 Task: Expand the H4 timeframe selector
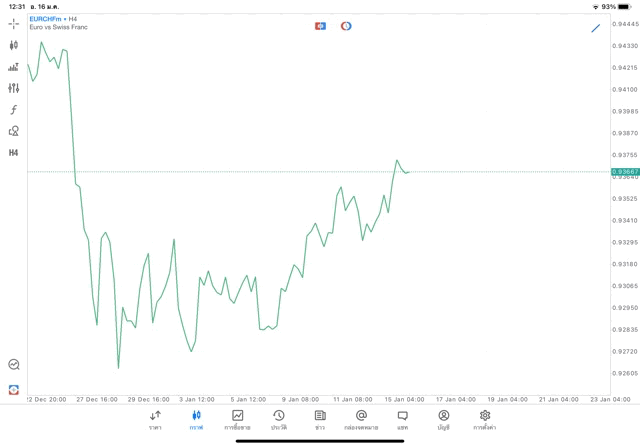[x=14, y=153]
